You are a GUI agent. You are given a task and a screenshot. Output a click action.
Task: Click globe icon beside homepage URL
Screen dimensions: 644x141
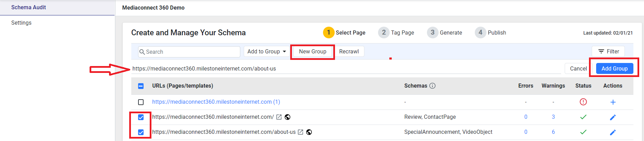coord(287,117)
